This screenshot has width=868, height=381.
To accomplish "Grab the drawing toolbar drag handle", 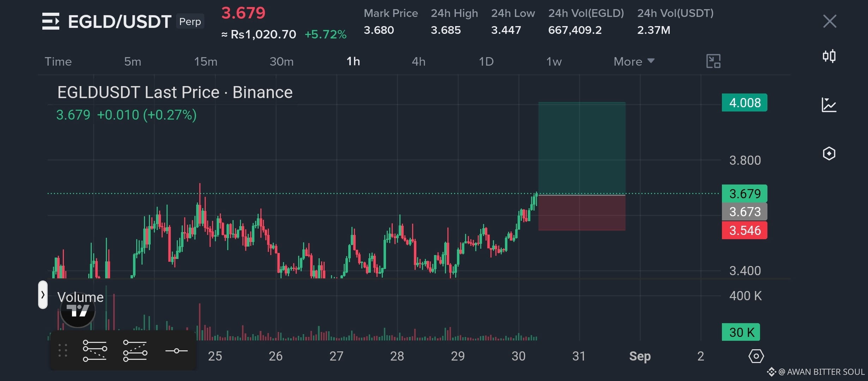I will [63, 351].
